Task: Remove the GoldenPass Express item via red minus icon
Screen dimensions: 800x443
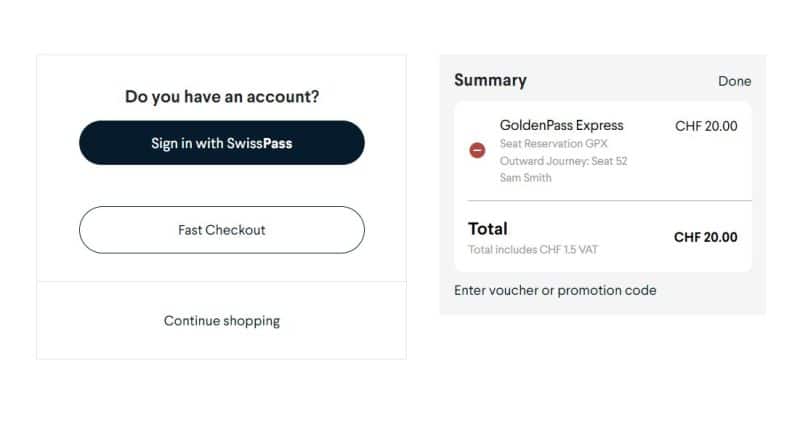Action: point(477,151)
